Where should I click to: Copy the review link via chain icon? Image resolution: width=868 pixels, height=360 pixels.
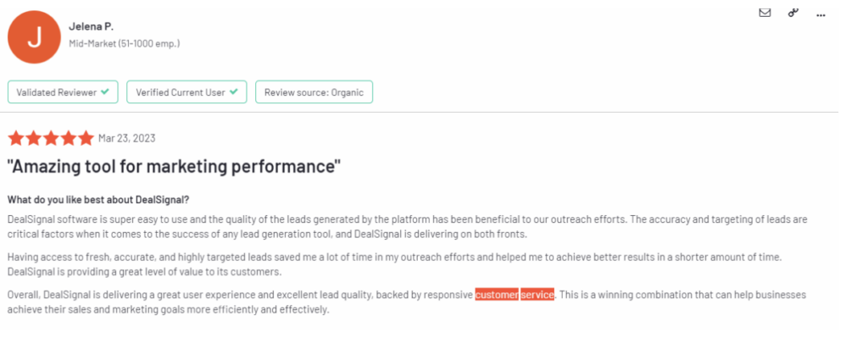(x=793, y=13)
